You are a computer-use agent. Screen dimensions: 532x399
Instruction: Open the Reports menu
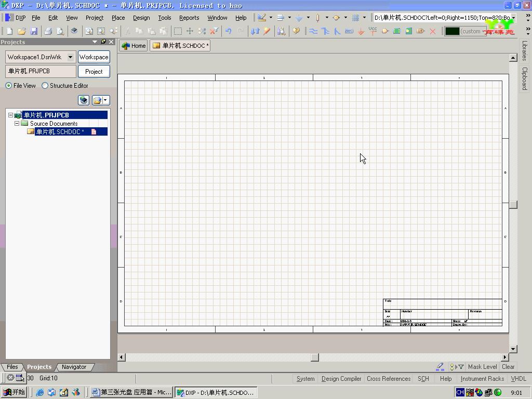tap(189, 18)
